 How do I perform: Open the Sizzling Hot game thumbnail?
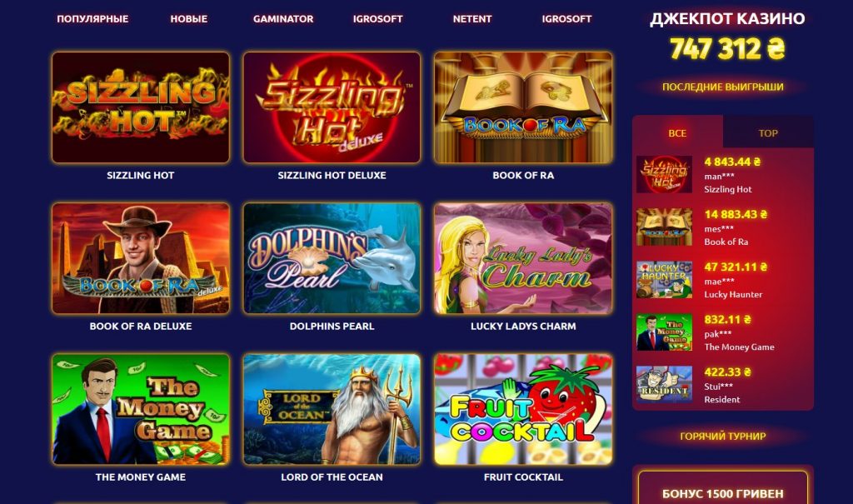tap(140, 107)
